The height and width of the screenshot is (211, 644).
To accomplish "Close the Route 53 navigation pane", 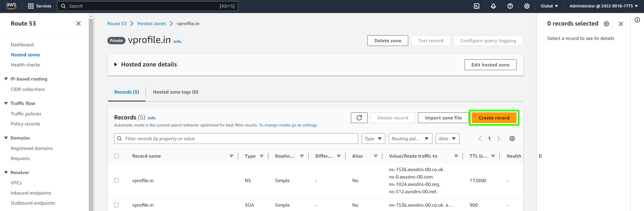I will [x=78, y=23].
